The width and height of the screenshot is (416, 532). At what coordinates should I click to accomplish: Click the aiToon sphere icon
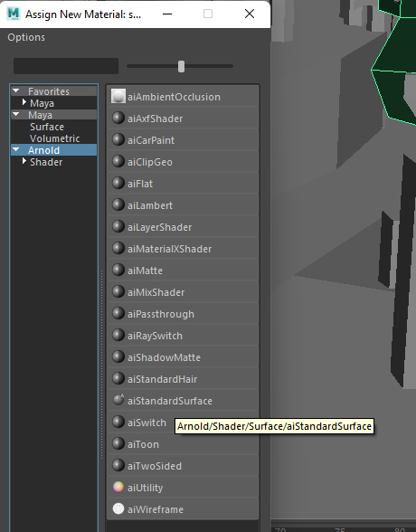(118, 443)
